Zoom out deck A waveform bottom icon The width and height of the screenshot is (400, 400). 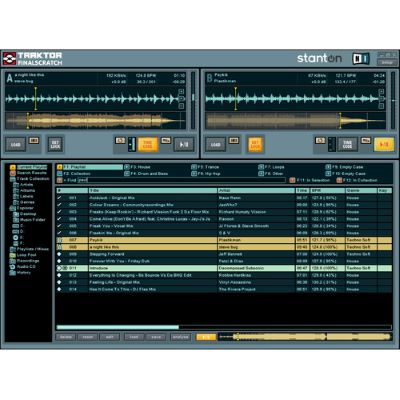click(x=181, y=106)
